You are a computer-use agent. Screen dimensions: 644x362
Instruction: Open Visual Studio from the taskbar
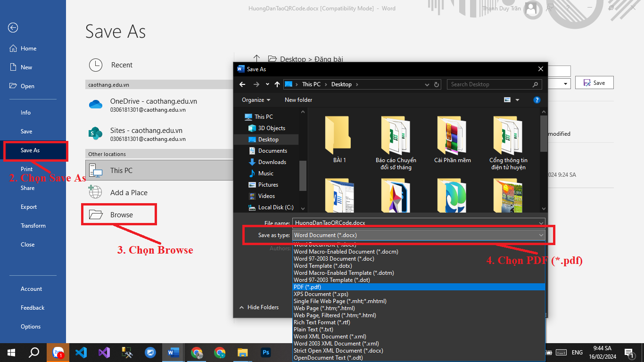pos(104,353)
